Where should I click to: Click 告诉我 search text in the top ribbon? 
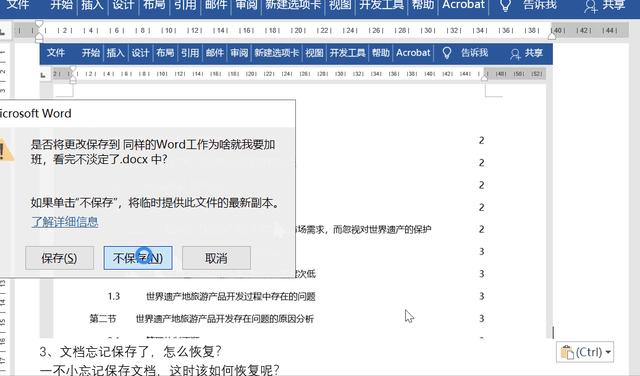pos(540,5)
